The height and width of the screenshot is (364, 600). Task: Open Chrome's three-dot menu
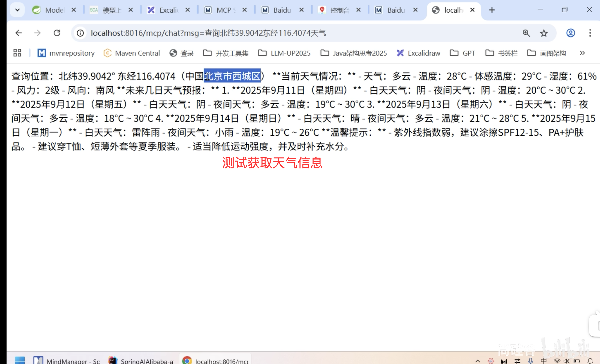tap(590, 33)
